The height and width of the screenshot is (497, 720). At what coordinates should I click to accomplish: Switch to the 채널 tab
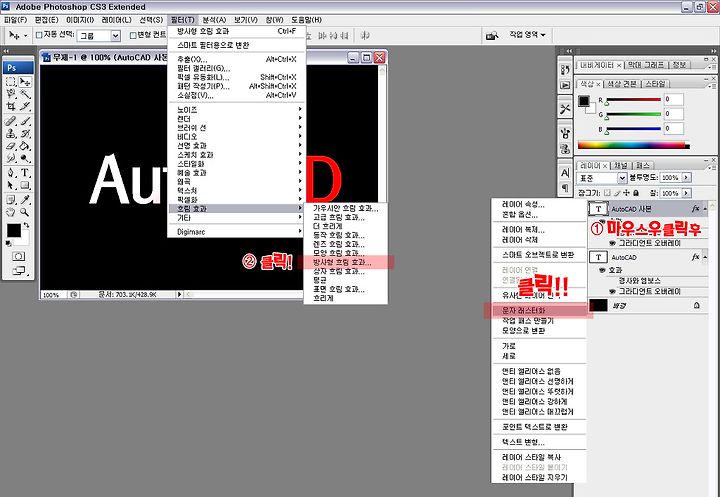point(621,165)
